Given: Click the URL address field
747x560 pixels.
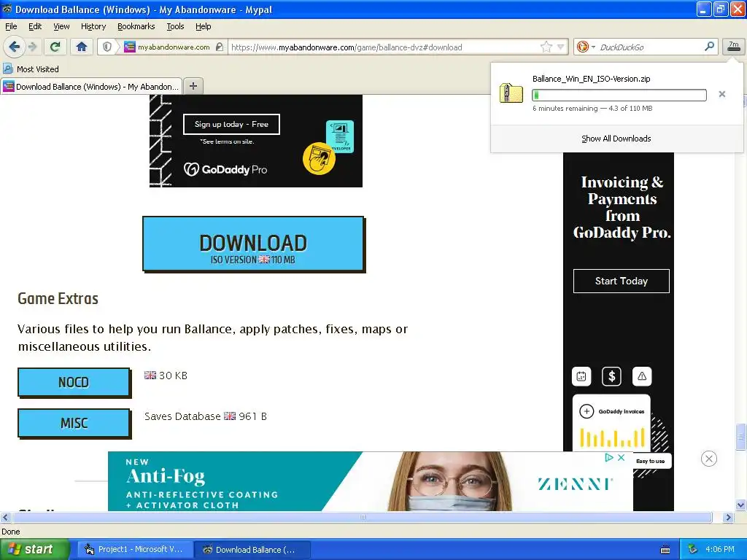Looking at the screenshot, I should point(384,47).
